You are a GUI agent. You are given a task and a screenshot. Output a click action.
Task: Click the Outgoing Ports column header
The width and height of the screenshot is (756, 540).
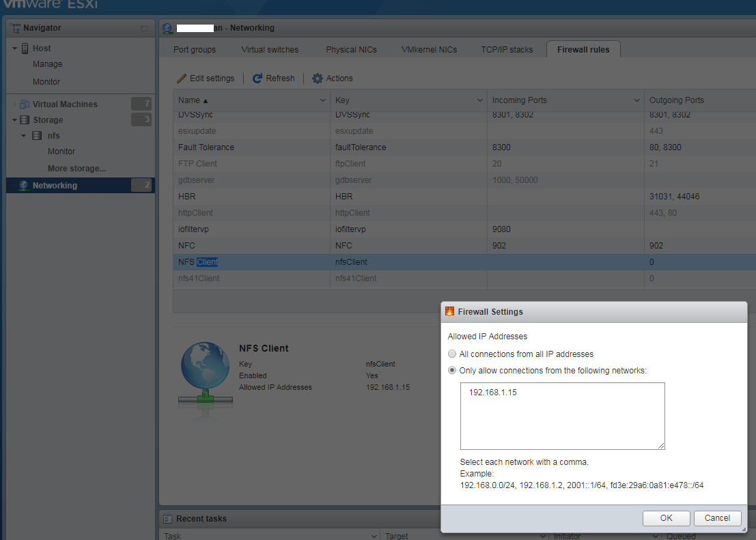tap(700, 100)
